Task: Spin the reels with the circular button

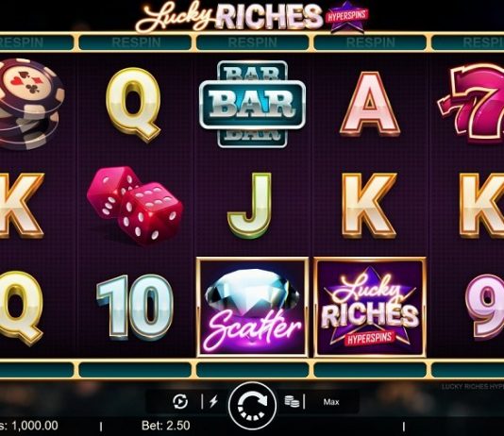Action: (252, 406)
